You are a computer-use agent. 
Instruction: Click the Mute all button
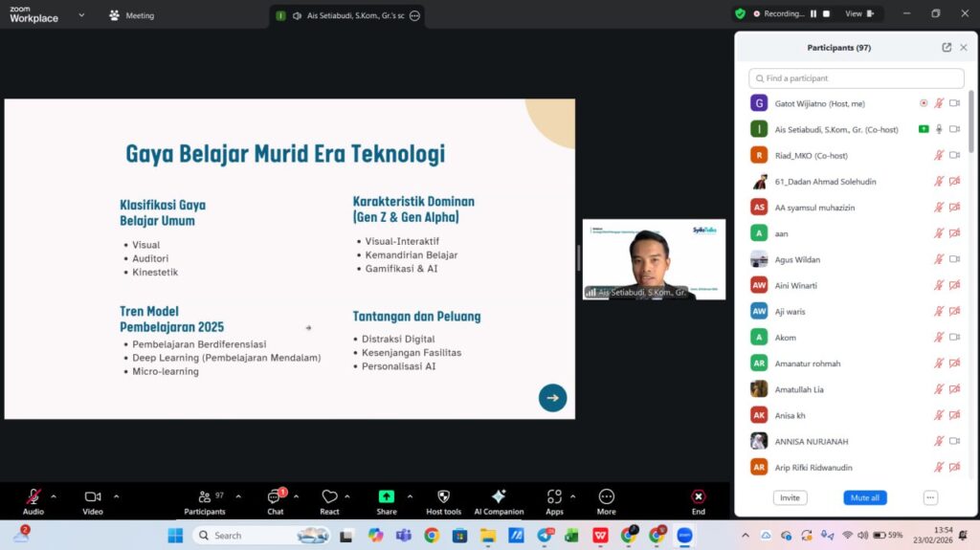(865, 498)
